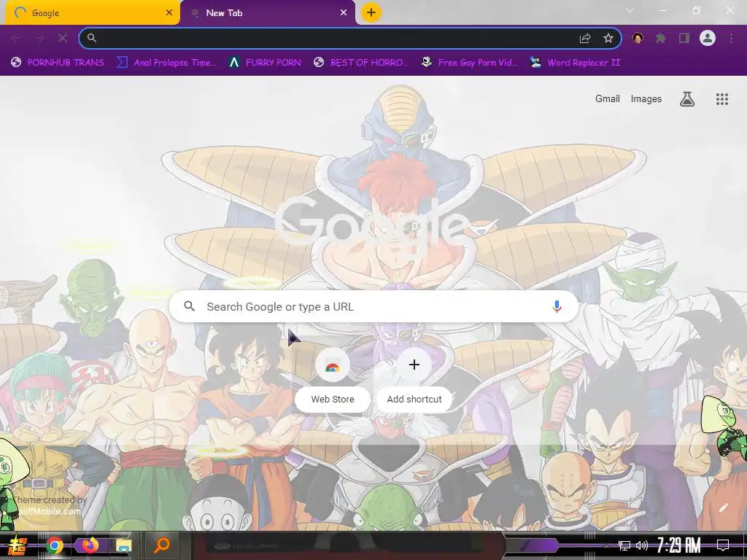
Task: Open the Google apps grid
Action: coord(722,99)
